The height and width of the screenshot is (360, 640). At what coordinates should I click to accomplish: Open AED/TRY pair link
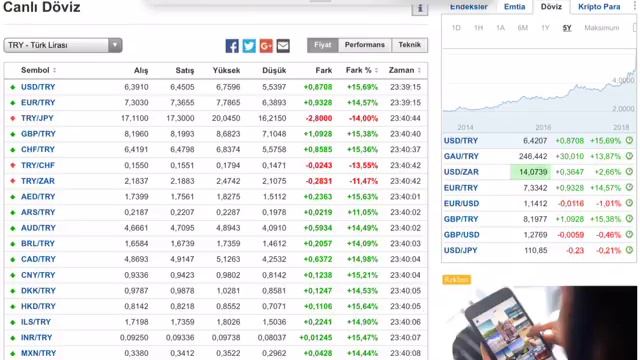coord(38,196)
